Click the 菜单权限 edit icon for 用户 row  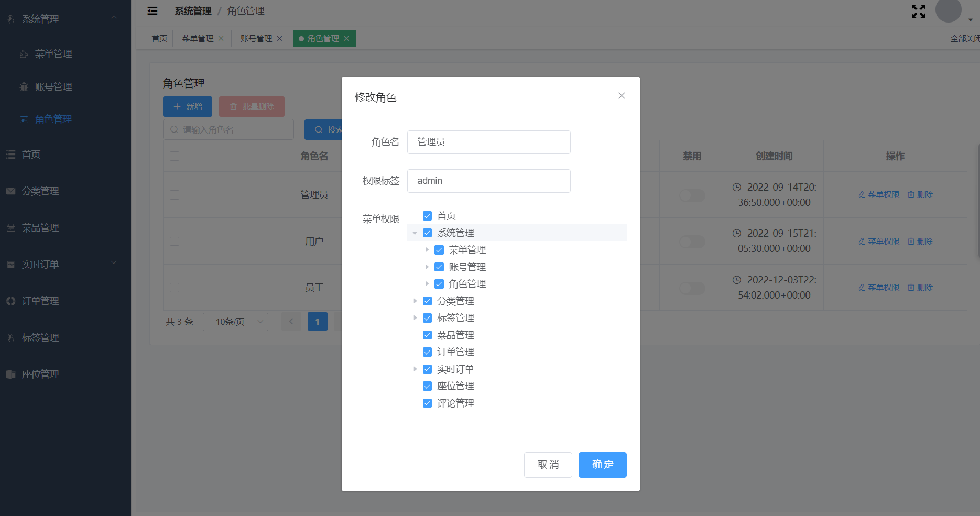[x=862, y=241]
